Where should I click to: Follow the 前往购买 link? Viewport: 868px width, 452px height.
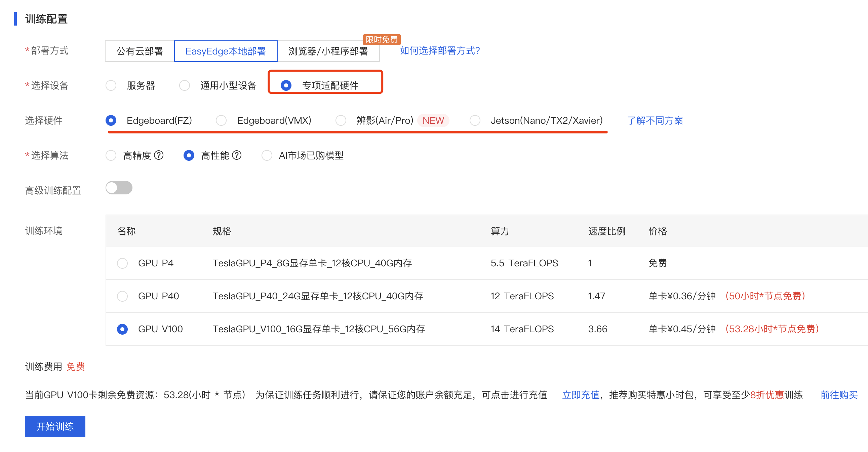(x=838, y=395)
